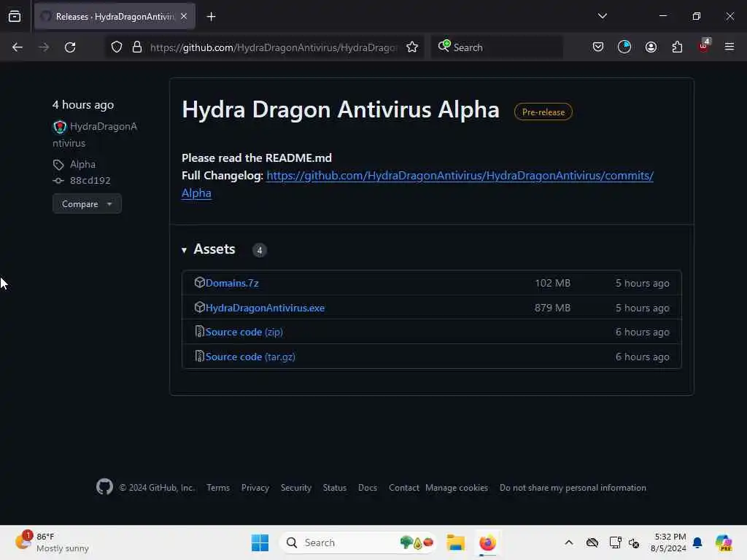Open a new tab with the plus button
Viewport: 747px width, 560px height.
(211, 17)
